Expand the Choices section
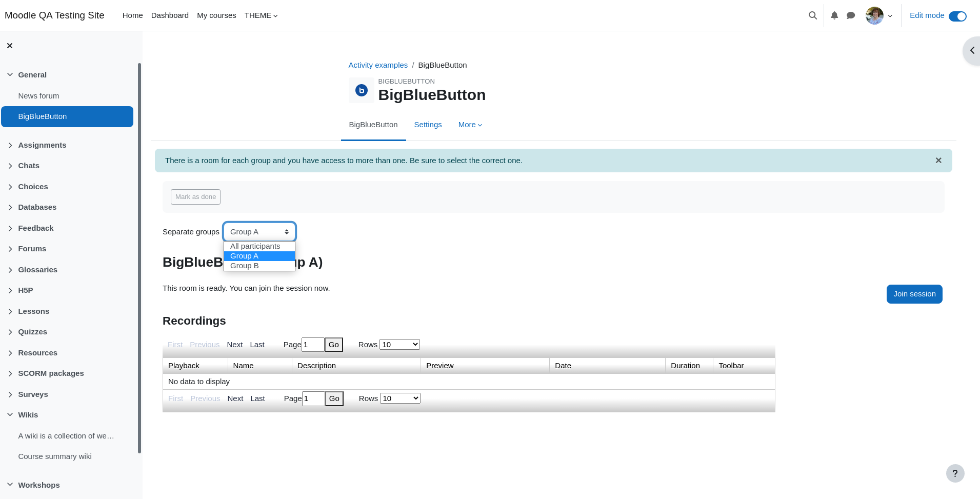Image resolution: width=980 pixels, height=499 pixels. [10, 187]
